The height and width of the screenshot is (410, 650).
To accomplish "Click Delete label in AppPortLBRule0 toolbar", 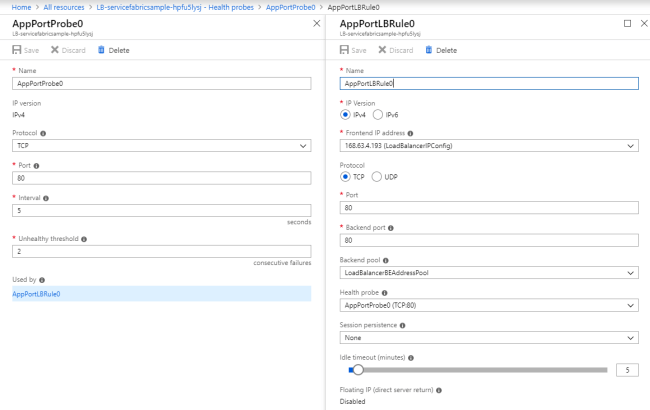I will coord(446,50).
